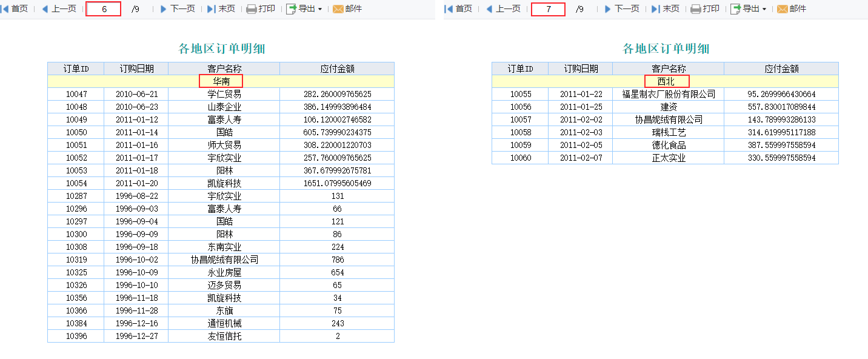Click 上一页 in the page-7 report toolbar
The width and height of the screenshot is (868, 359).
coord(503,9)
